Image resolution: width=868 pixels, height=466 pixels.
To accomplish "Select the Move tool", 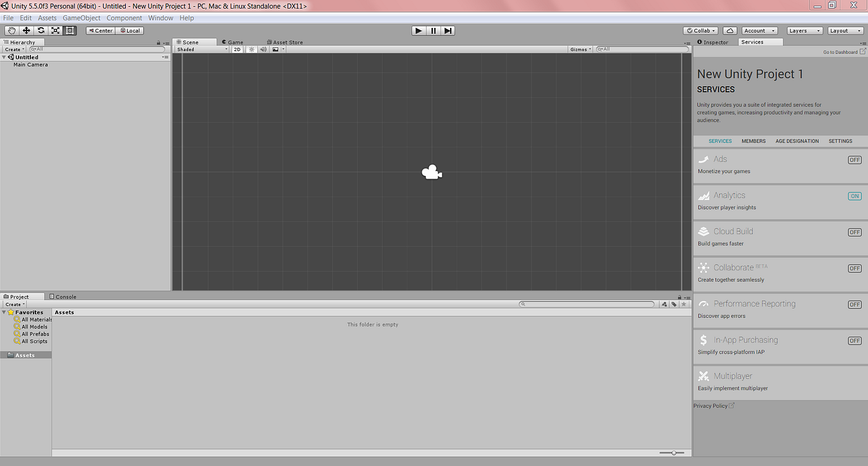I will 26,30.
